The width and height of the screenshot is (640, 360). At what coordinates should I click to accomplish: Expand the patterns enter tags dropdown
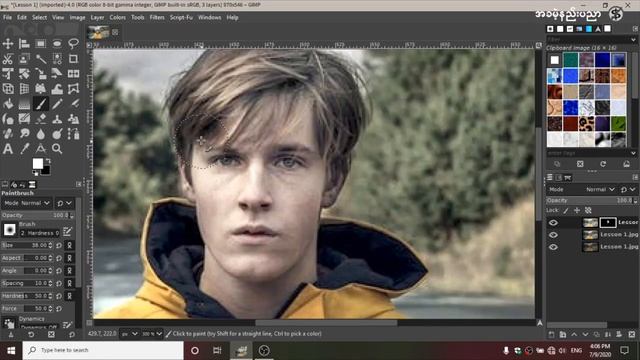point(633,153)
